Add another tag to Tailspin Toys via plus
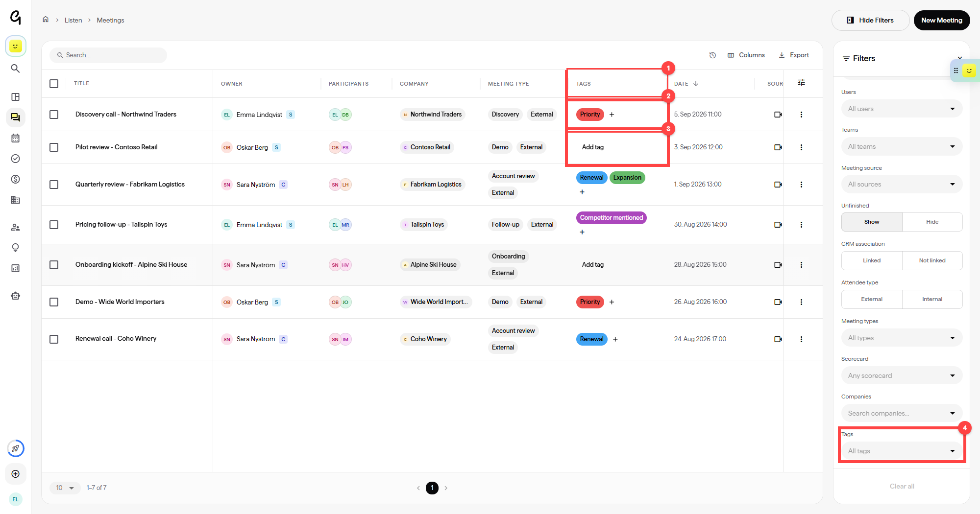The height and width of the screenshot is (514, 980). click(x=582, y=232)
